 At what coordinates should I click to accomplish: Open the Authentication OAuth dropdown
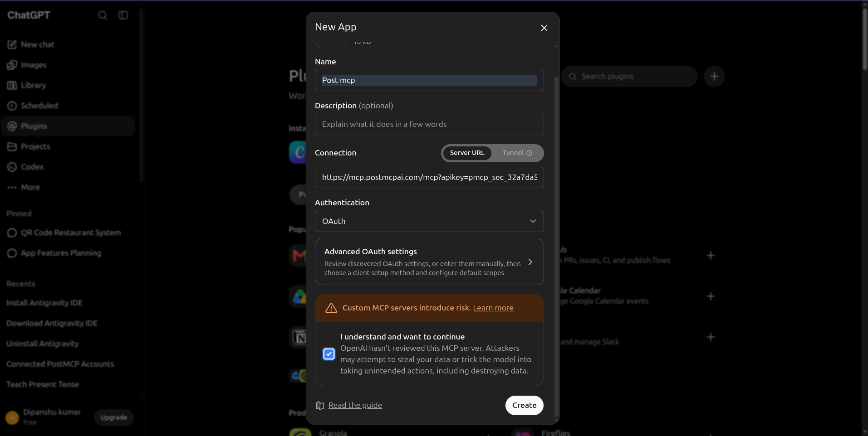[429, 221]
